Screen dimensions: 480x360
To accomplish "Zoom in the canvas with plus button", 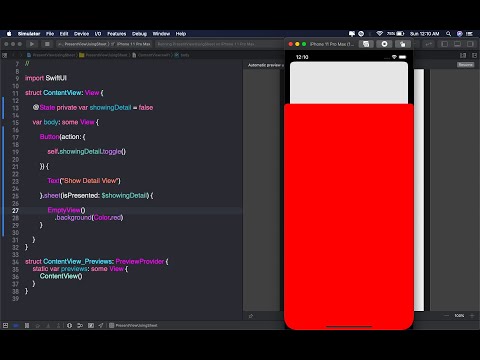I will click(x=472, y=315).
